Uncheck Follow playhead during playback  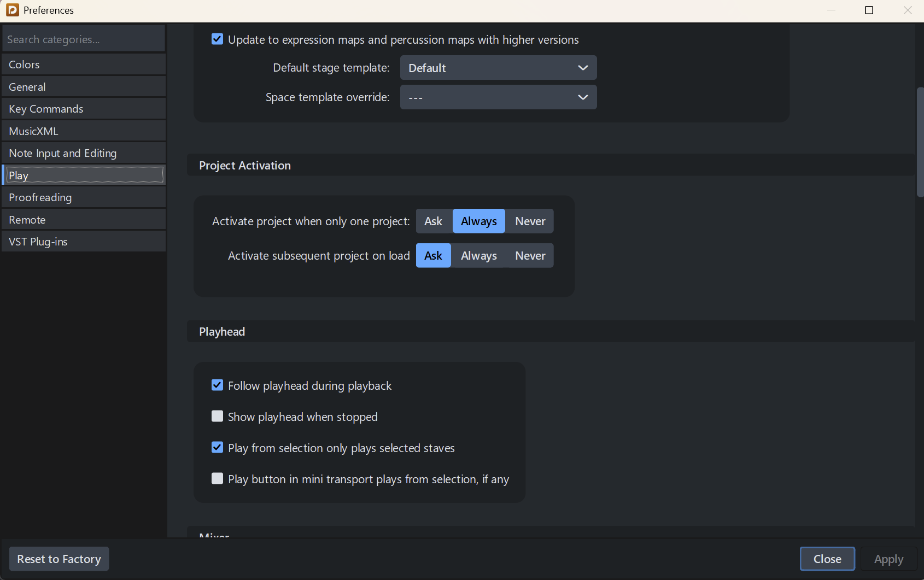point(217,385)
